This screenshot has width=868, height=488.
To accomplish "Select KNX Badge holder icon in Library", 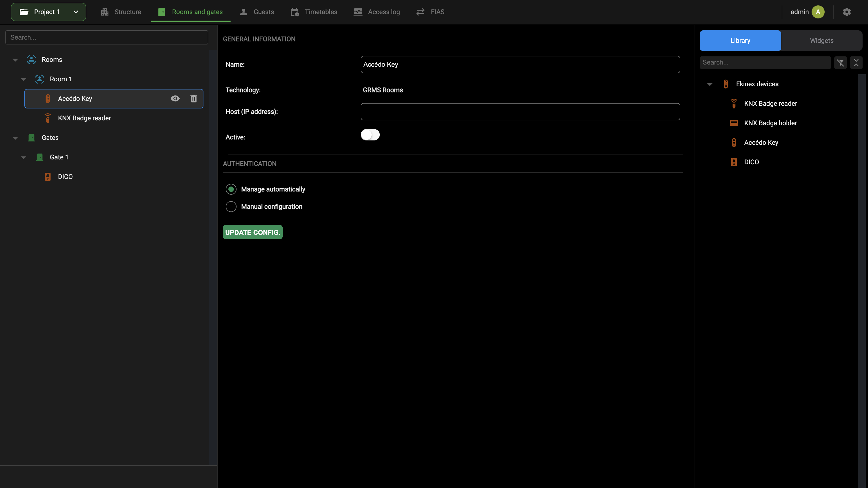I will coord(734,123).
